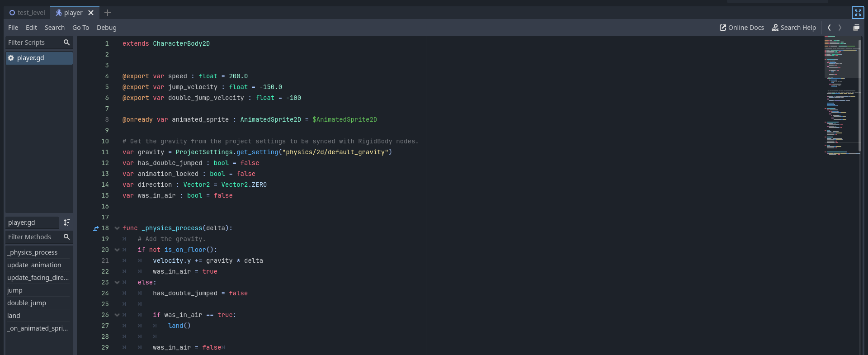Click on 'CharacterBody2D' in line 1
The height and width of the screenshot is (355, 868).
click(181, 44)
